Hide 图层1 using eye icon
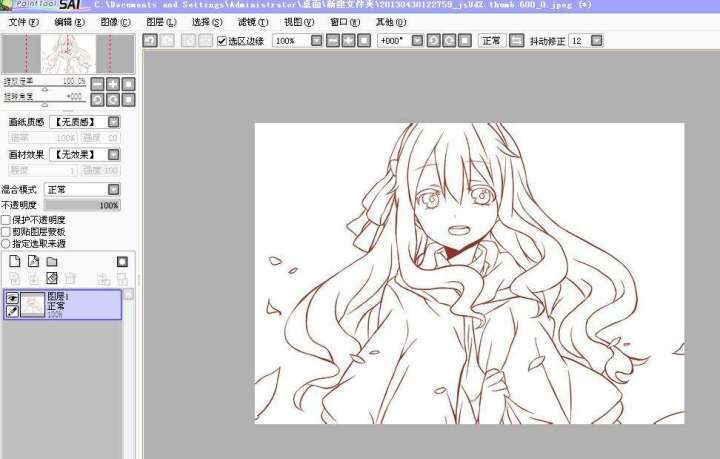This screenshot has width=720, height=459. tap(13, 298)
